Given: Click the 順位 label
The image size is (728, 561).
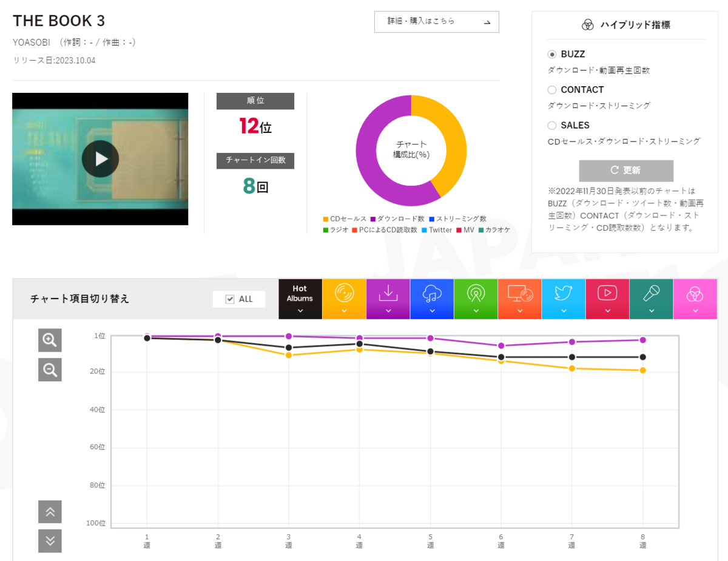Looking at the screenshot, I should [255, 101].
